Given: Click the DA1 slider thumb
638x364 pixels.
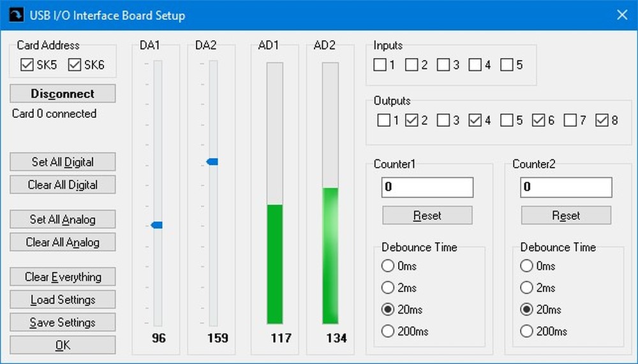Looking at the screenshot, I should coord(157,224).
